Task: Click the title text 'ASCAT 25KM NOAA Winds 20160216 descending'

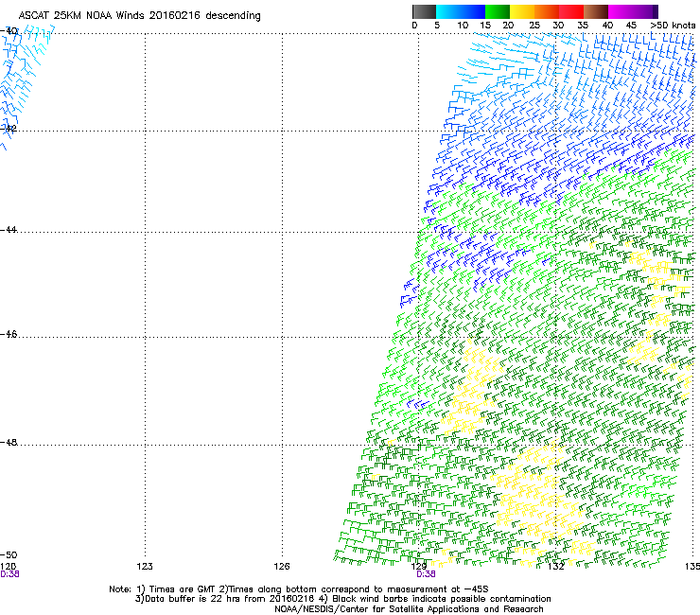Action: click(x=139, y=16)
